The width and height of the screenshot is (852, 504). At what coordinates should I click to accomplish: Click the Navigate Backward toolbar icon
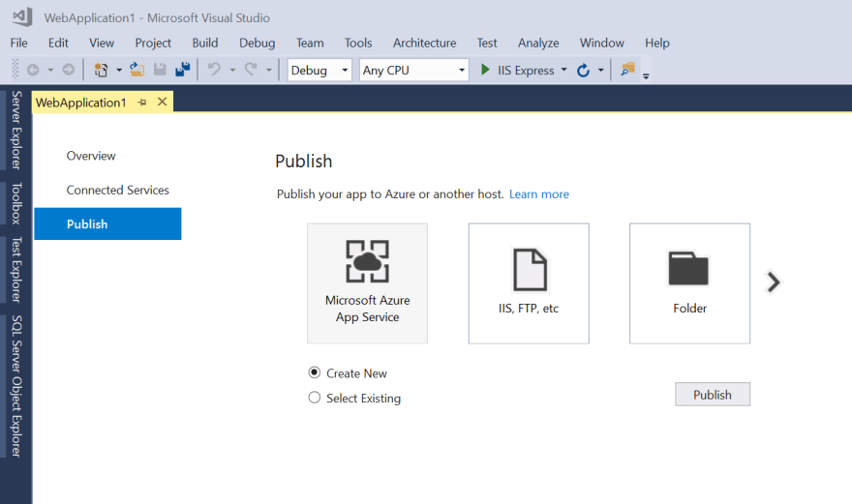(33, 70)
